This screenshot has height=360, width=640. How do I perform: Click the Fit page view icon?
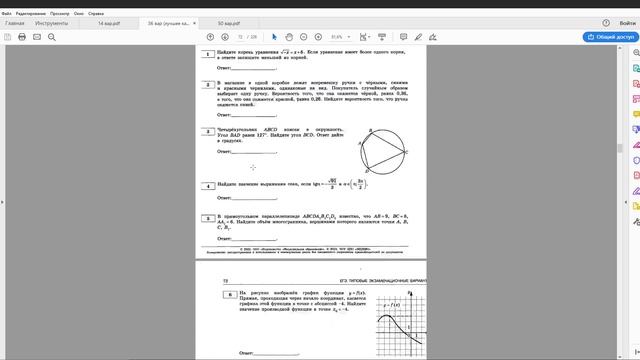364,37
